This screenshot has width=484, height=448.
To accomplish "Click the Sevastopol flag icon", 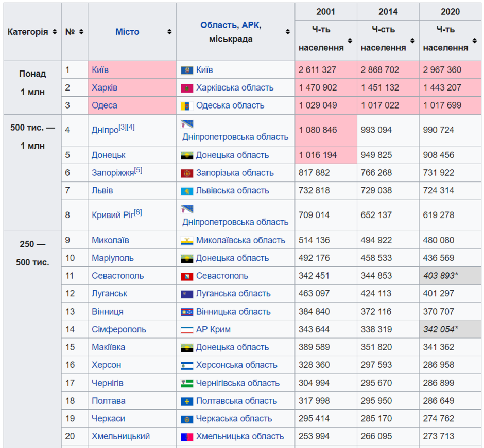I will point(187,276).
